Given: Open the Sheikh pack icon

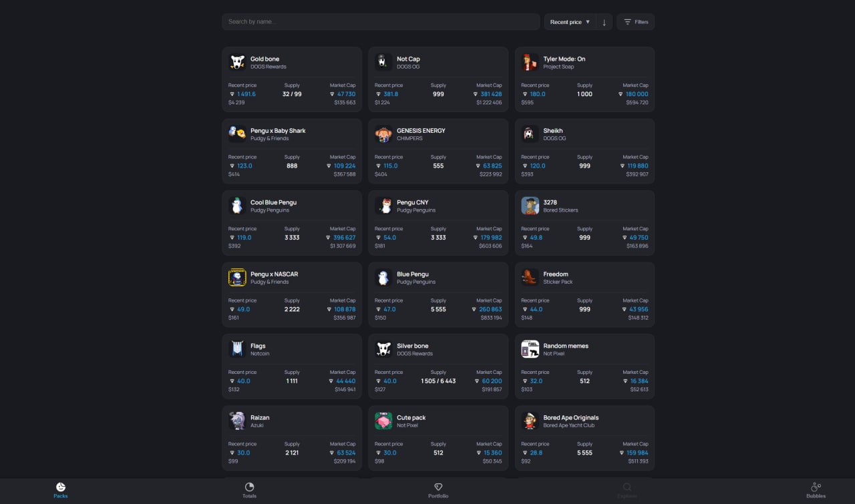Looking at the screenshot, I should (x=530, y=134).
